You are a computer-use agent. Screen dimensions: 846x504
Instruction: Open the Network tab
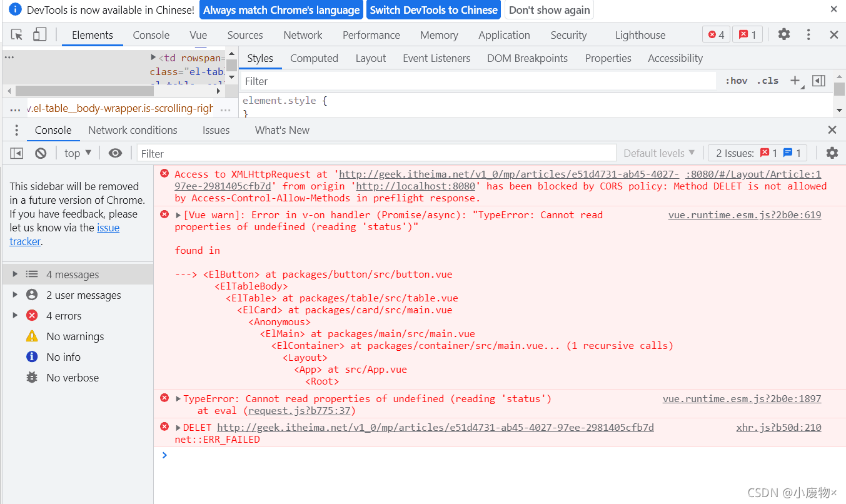click(303, 35)
